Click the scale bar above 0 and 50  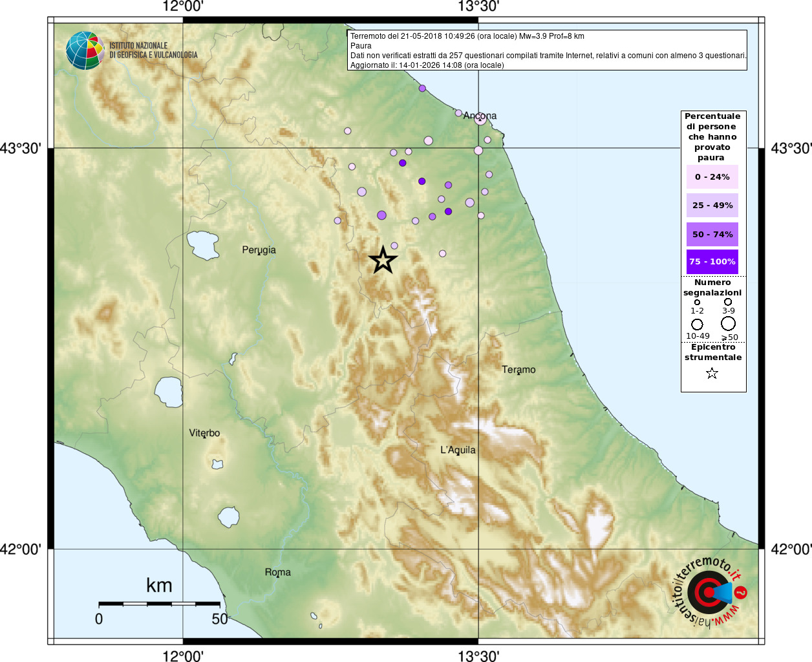pyautogui.click(x=159, y=604)
